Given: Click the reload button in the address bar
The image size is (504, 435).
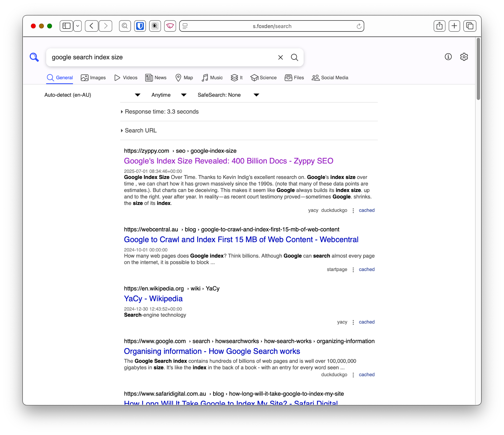Looking at the screenshot, I should tap(359, 26).
